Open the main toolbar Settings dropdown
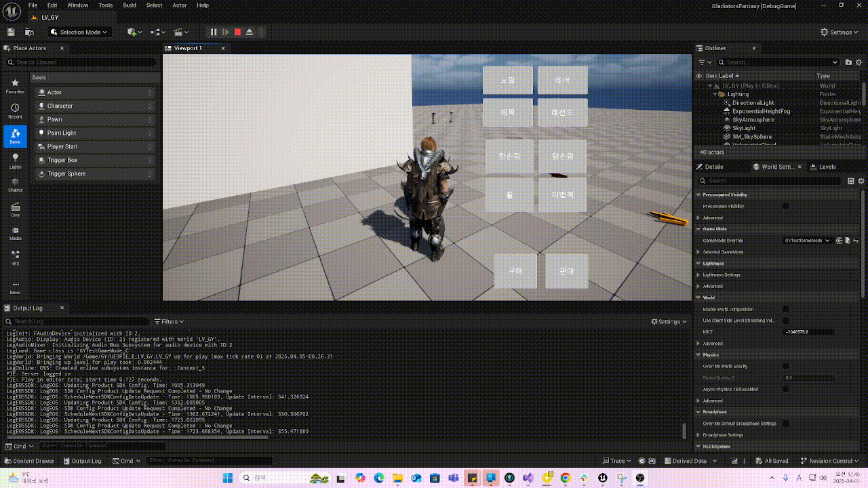This screenshot has height=488, width=868. [x=840, y=32]
